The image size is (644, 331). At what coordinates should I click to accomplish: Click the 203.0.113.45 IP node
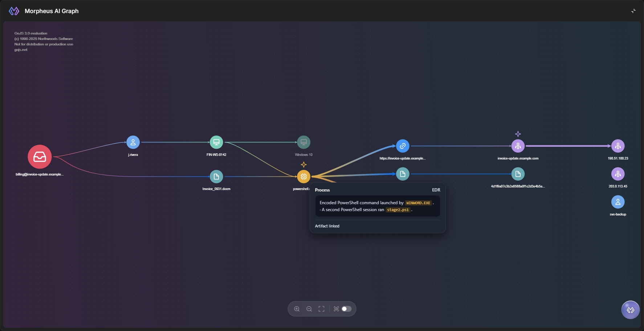coord(618,174)
